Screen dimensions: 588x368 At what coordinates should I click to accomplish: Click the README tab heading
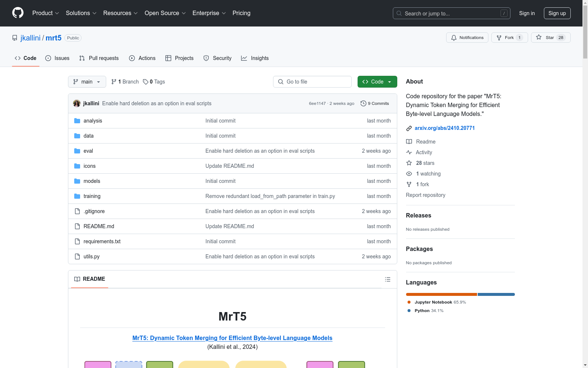point(90,279)
